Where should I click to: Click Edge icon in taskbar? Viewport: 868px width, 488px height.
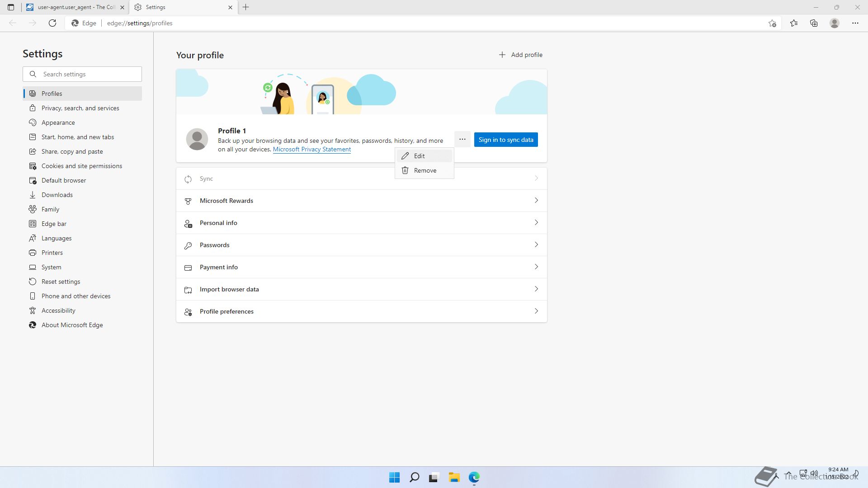click(474, 477)
